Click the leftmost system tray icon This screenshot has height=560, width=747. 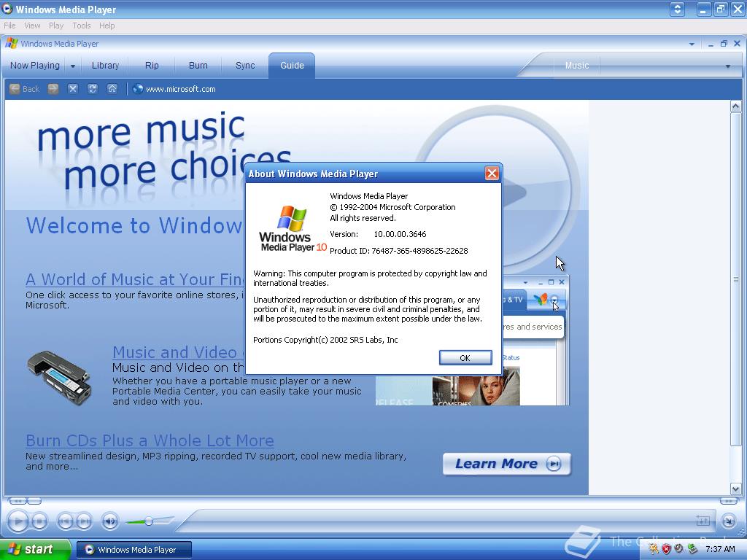coord(653,549)
